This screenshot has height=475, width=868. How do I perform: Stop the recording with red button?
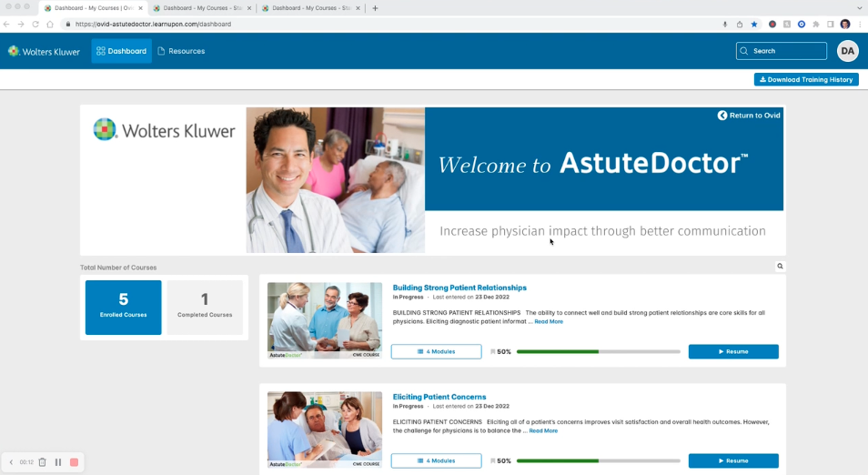click(x=74, y=462)
